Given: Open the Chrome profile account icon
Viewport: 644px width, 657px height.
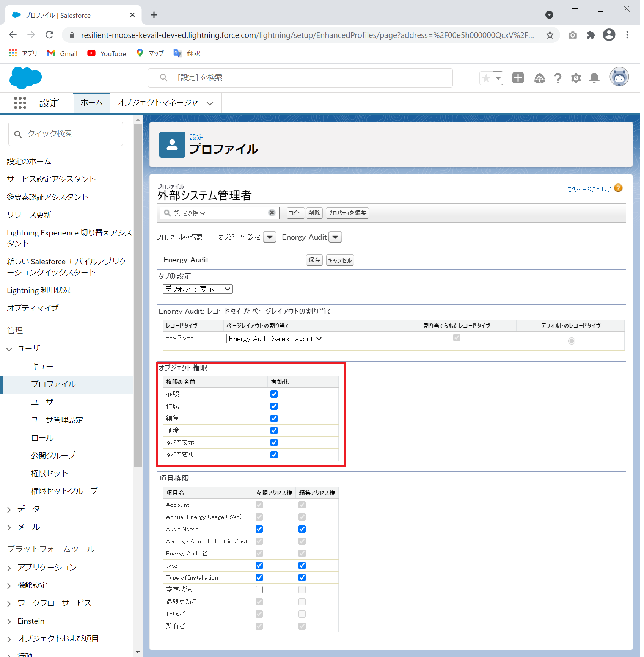Looking at the screenshot, I should 609,35.
